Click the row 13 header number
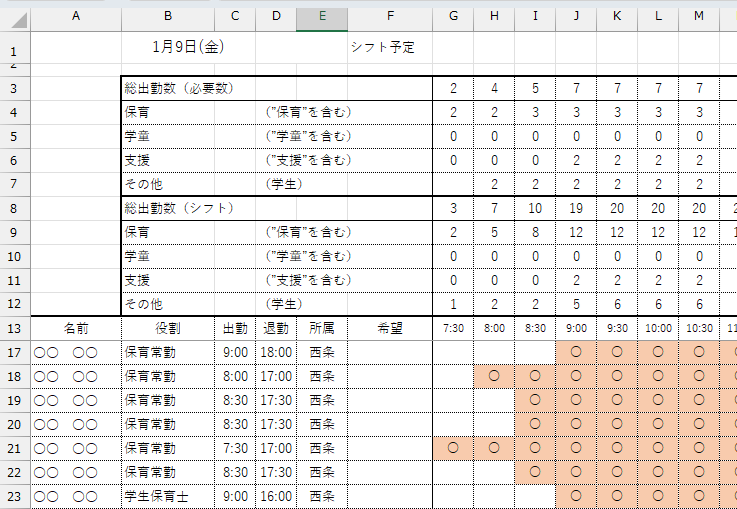The width and height of the screenshot is (737, 509). 15,328
